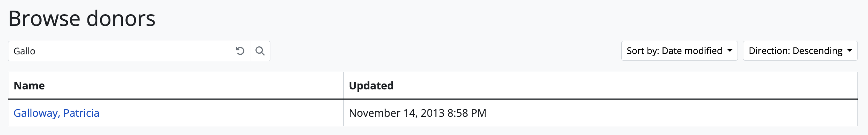Click the reset search circular arrow icon
868x135 pixels.
240,51
